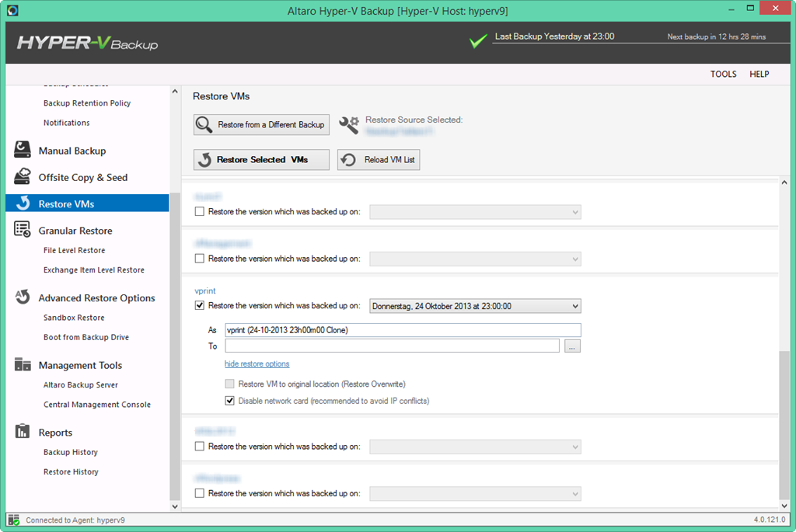
Task: Open Central Management Console
Action: 97,405
